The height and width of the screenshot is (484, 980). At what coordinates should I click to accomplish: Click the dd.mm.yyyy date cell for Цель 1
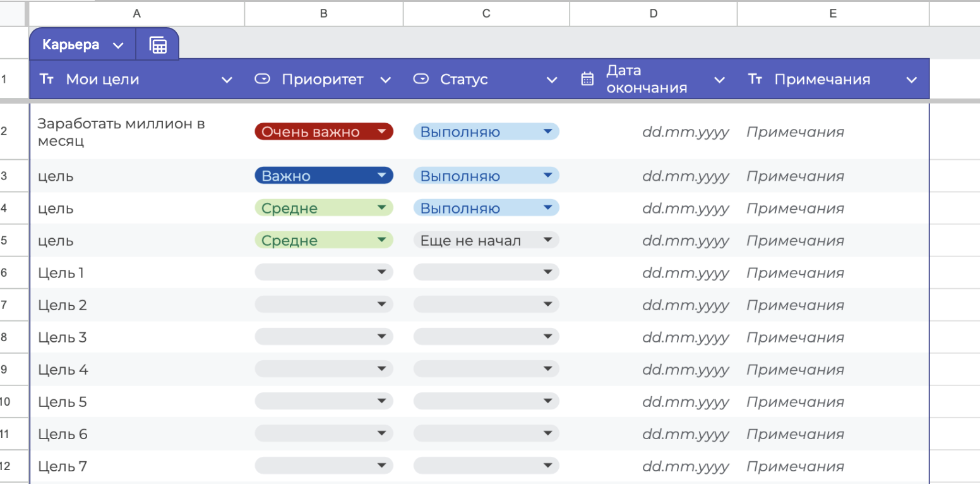pos(654,272)
